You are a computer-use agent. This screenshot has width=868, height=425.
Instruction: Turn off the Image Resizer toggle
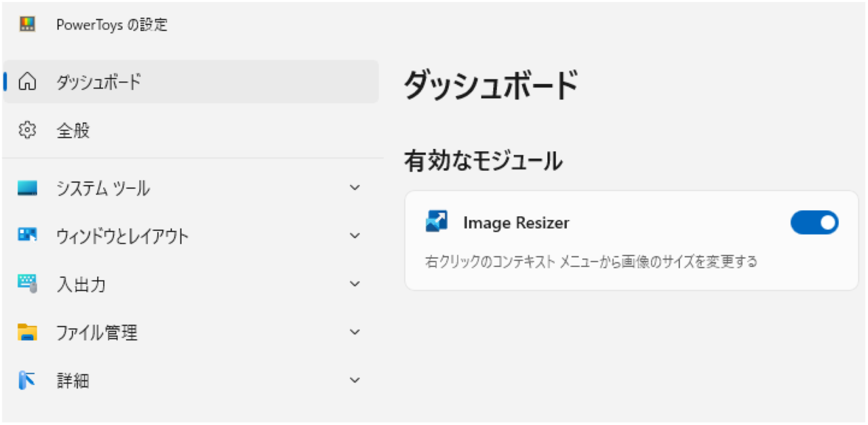point(814,222)
